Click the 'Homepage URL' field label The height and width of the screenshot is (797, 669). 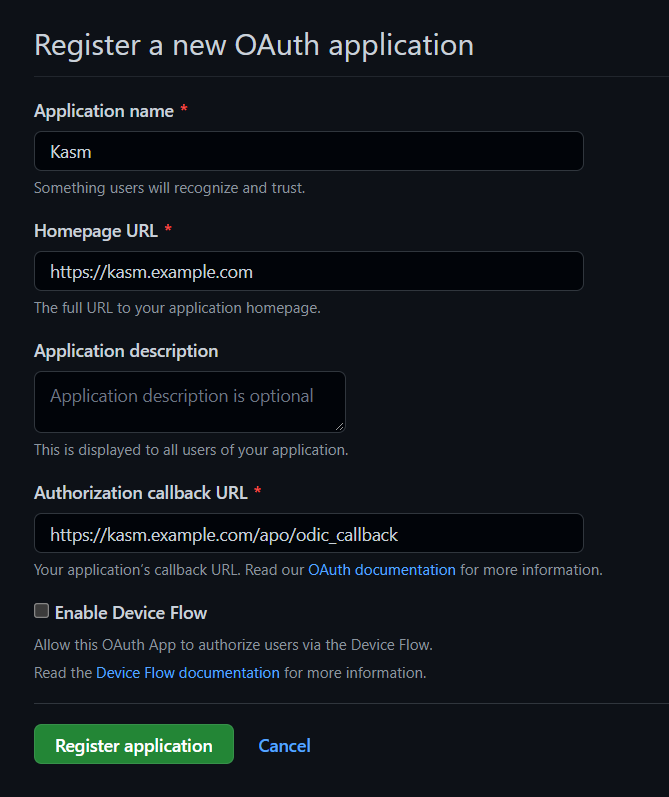[96, 231]
